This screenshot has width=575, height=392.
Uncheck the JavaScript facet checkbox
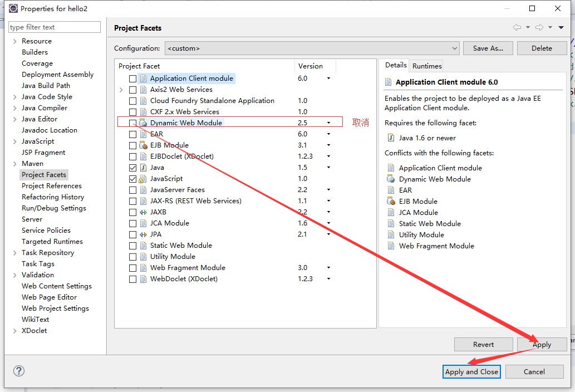132,179
